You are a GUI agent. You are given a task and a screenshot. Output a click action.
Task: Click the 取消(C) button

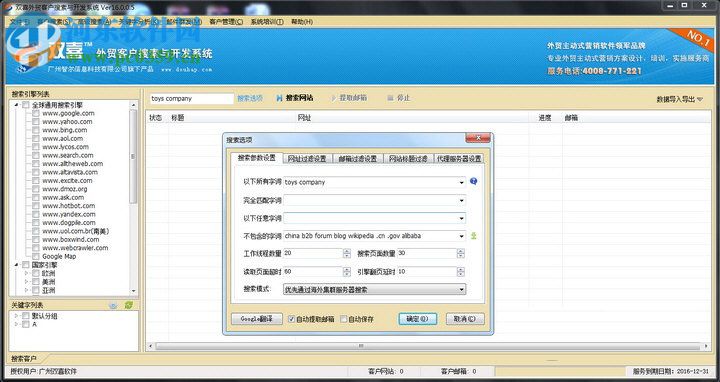pyautogui.click(x=465, y=319)
